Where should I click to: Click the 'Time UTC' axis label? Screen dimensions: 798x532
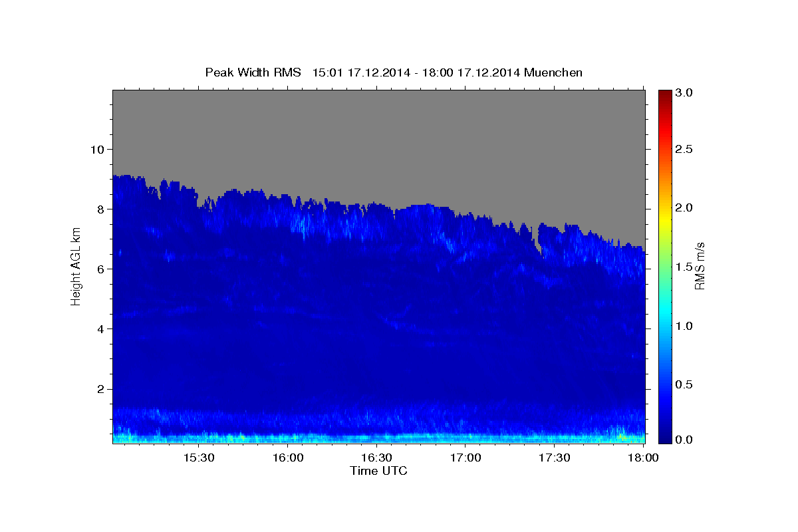[378, 471]
